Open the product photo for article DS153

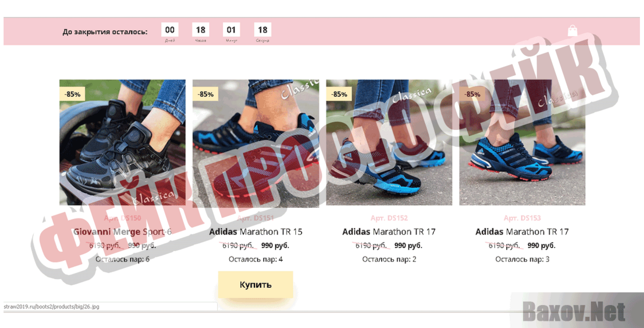click(522, 142)
